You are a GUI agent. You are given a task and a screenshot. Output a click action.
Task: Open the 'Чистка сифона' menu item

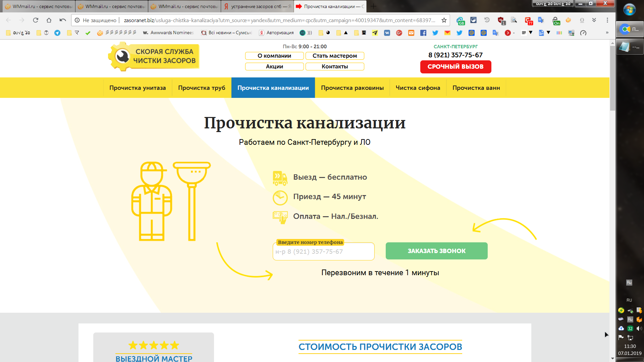(x=418, y=88)
